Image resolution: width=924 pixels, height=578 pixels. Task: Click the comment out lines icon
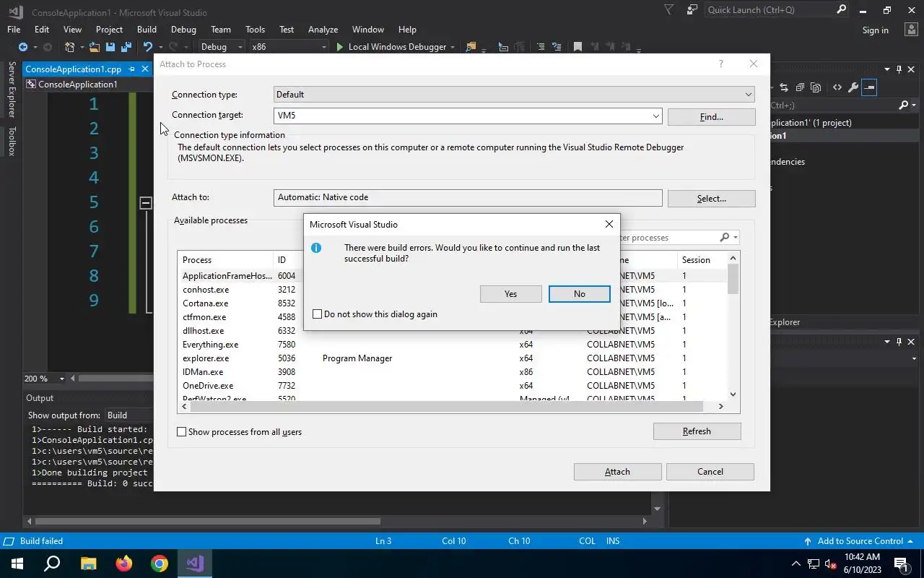540,47
